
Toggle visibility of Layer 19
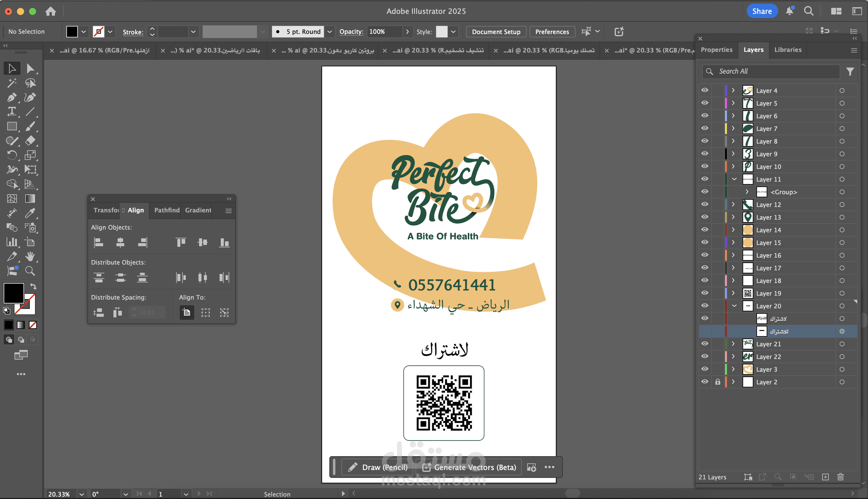[705, 293]
